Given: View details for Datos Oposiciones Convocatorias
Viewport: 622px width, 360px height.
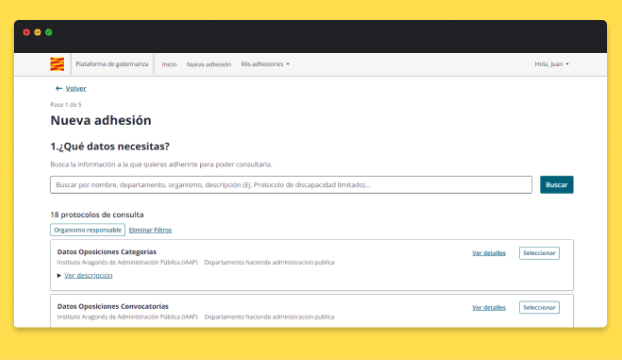Looking at the screenshot, I should [x=489, y=308].
